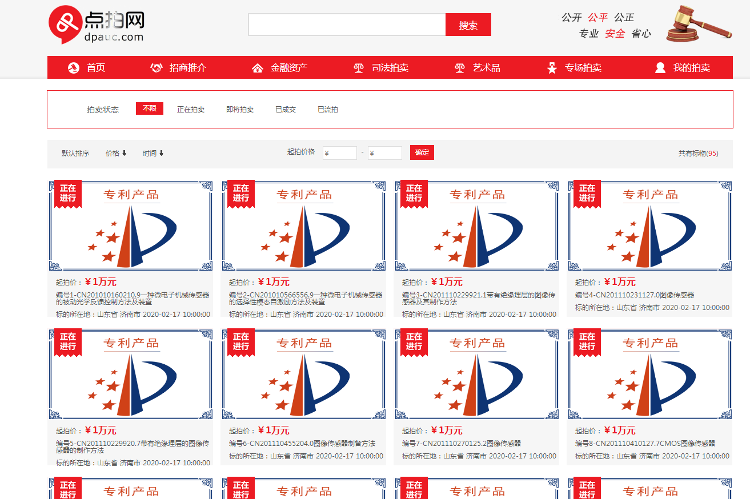
Task: Click the user icon beside 我的拍卖
Action: [x=660, y=68]
